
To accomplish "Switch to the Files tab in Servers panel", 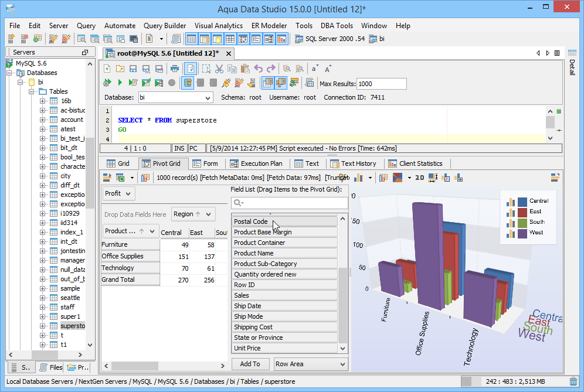I will point(52,367).
